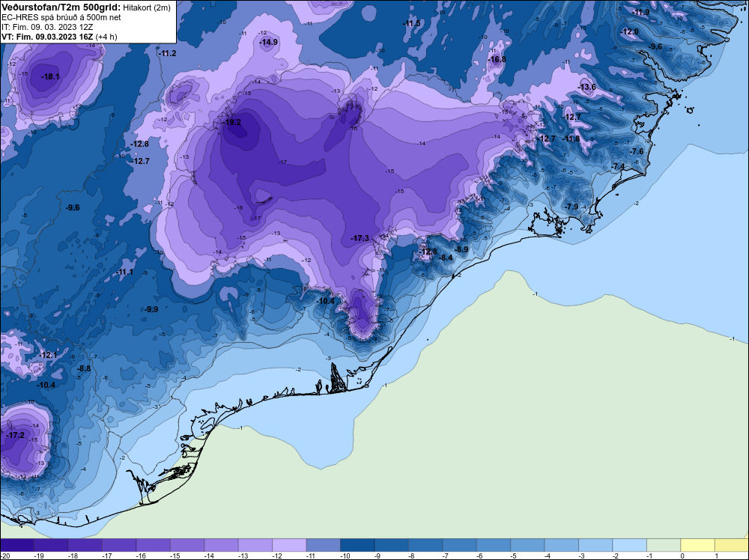Select the -7.9 temperature label
The height and width of the screenshot is (560, 749).
(x=571, y=207)
